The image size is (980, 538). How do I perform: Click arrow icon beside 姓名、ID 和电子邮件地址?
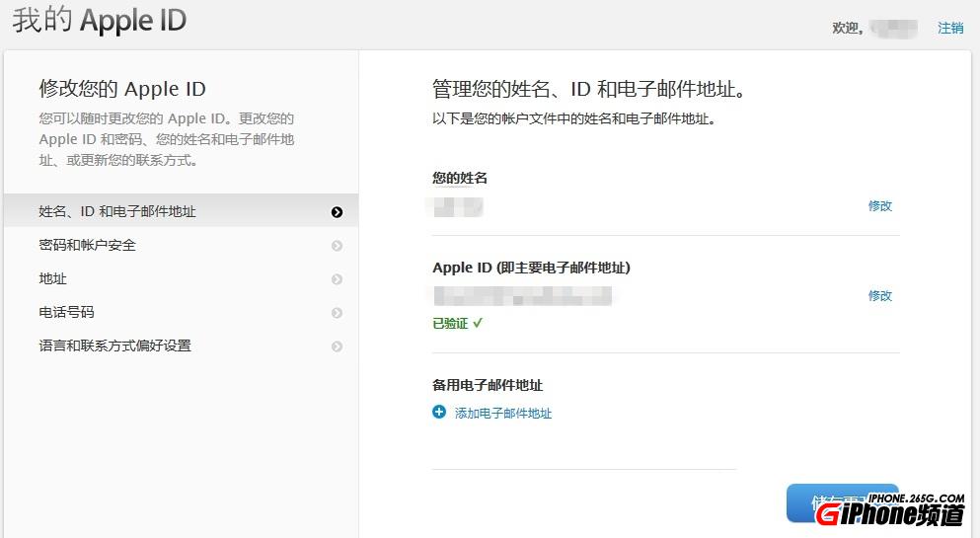coord(337,212)
